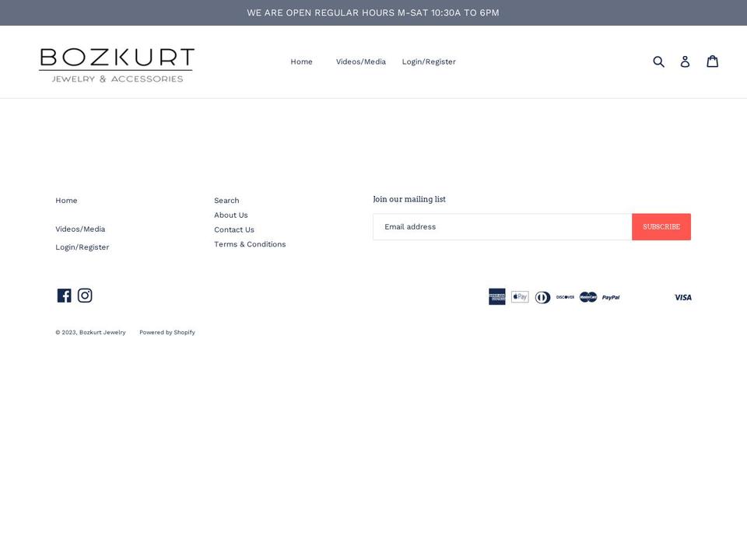Click the Bozkurt Jewelry logo
Screen dimensions: 747x560
pos(117,61)
